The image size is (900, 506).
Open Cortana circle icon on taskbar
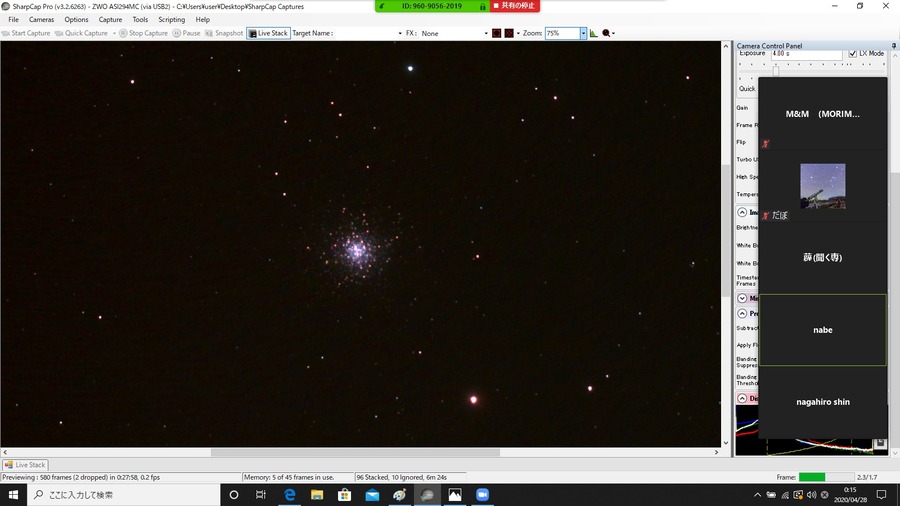[234, 495]
